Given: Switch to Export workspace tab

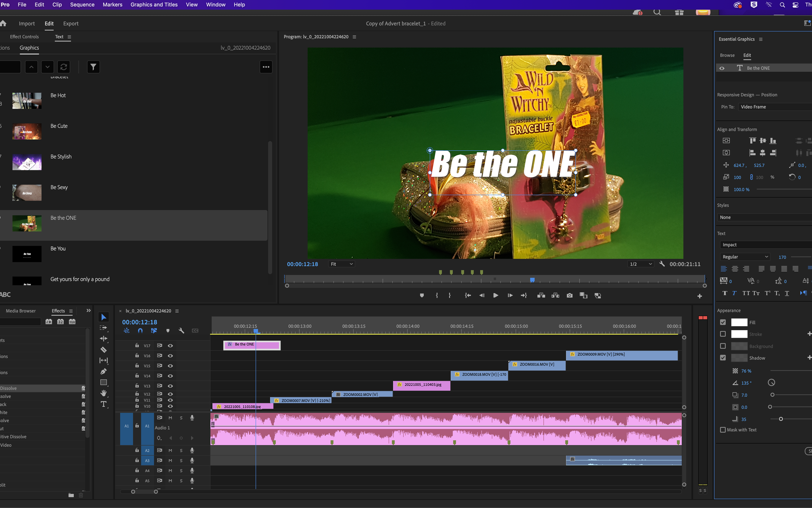Looking at the screenshot, I should (71, 24).
